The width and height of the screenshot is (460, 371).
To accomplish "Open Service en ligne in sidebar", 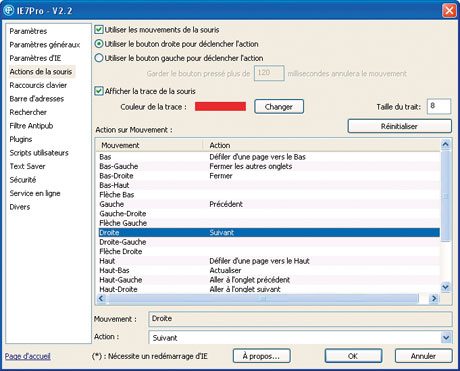I will click(35, 193).
